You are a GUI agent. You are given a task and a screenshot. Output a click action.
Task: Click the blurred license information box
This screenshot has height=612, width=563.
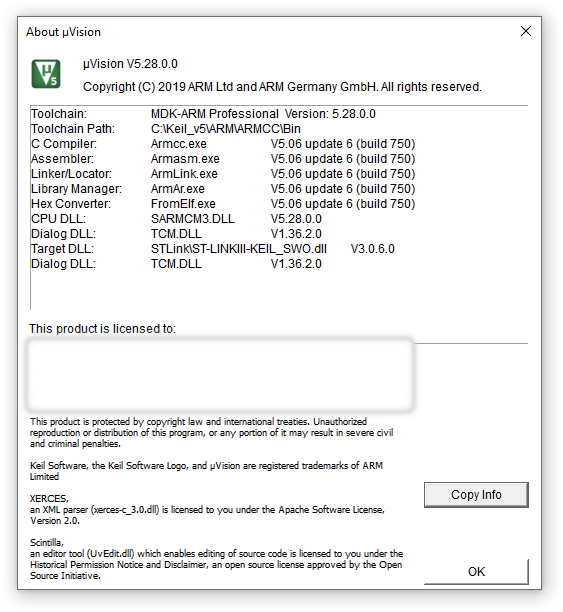click(x=220, y=375)
